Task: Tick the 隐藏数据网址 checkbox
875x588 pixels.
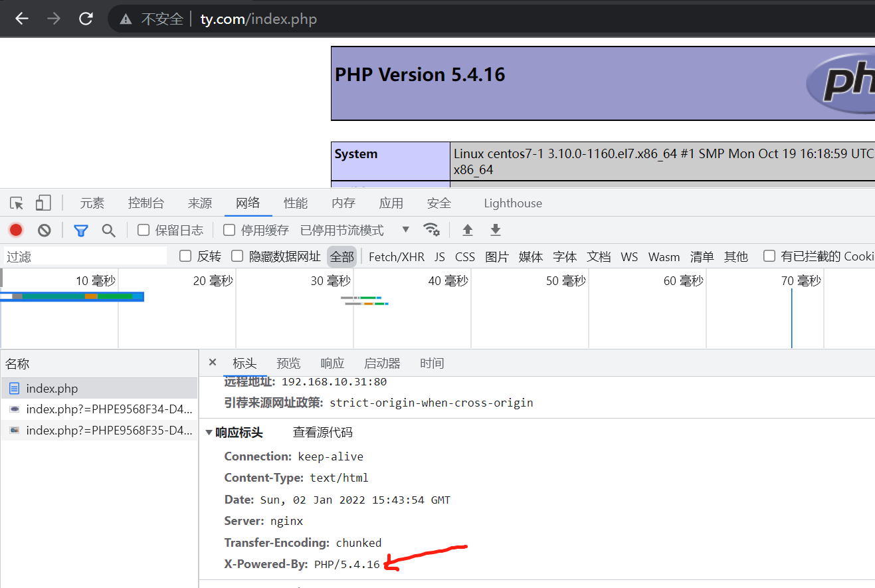Action: click(237, 256)
